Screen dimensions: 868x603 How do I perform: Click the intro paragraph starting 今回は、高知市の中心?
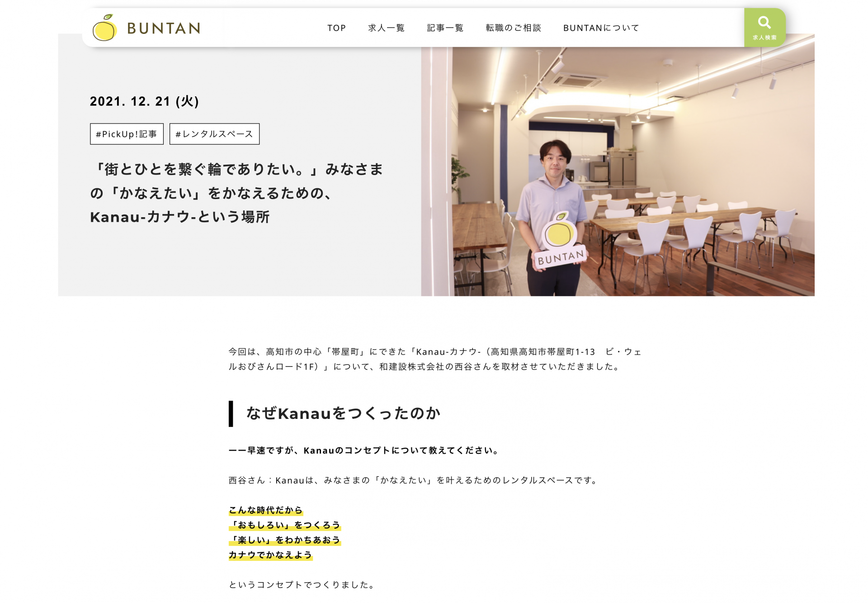435,359
